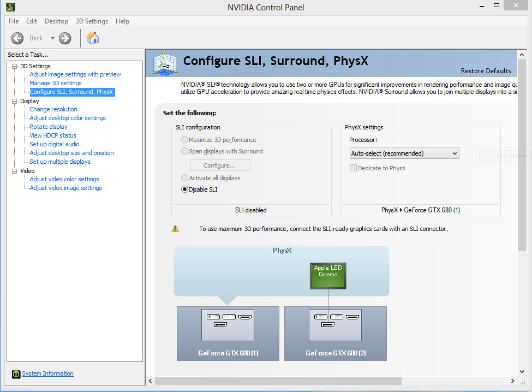
Task: Click the GeForce GTX 680 (1) card
Action: point(228,334)
